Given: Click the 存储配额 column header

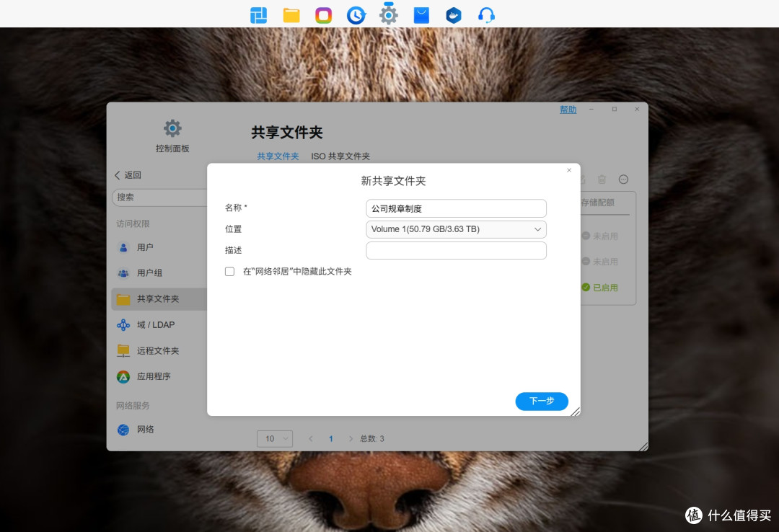Looking at the screenshot, I should [598, 203].
